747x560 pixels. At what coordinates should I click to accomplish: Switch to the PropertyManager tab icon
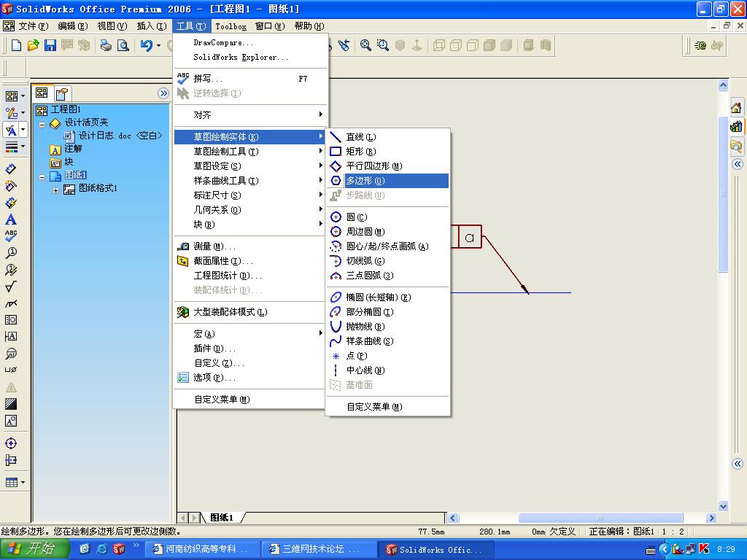61,93
